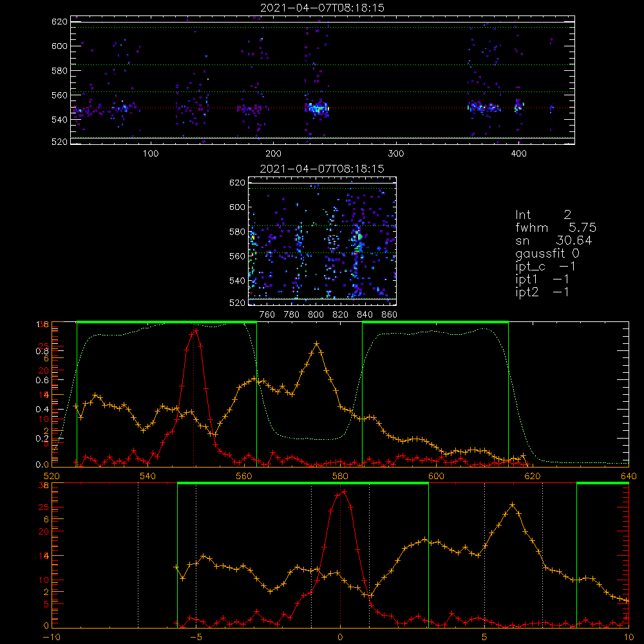Click the 'ipt_c -1' line
Image resolution: width=644 pixels, height=644 pixels.
click(x=545, y=267)
